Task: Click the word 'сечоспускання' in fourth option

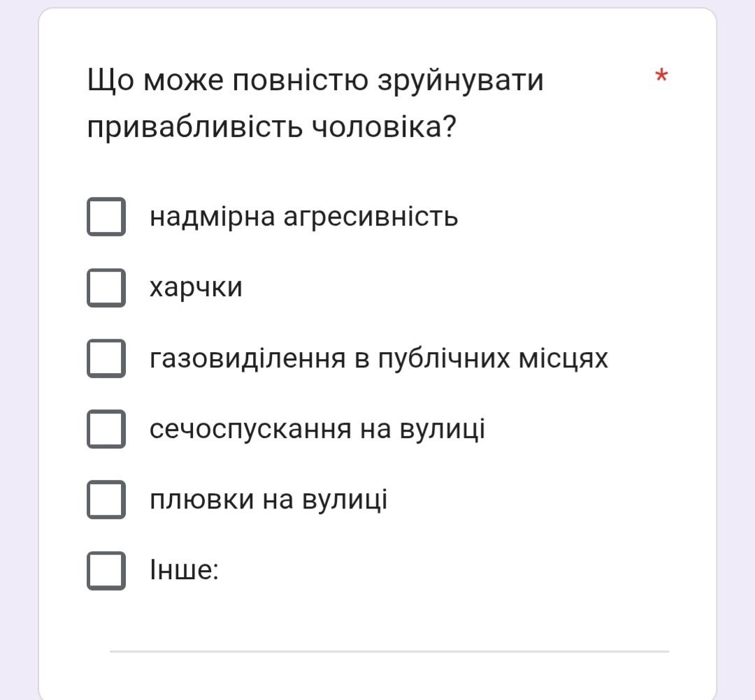Action: (250, 429)
